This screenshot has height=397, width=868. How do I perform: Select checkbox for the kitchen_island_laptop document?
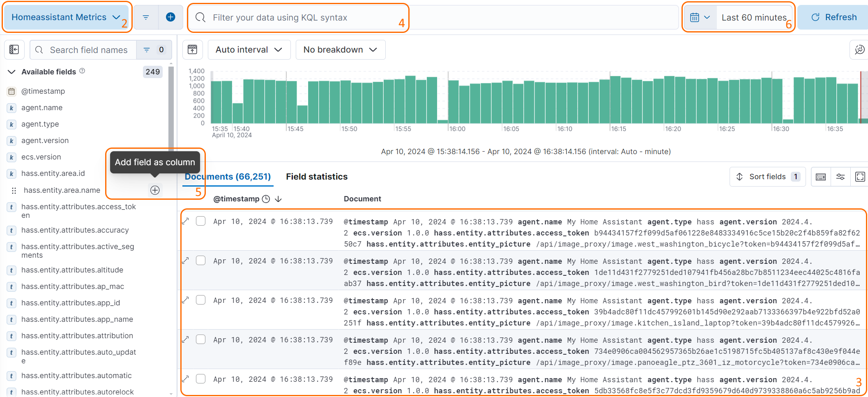[200, 300]
